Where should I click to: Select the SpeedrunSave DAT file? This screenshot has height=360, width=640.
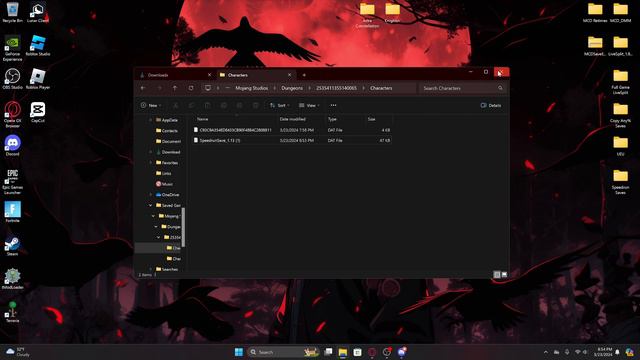(x=292, y=140)
